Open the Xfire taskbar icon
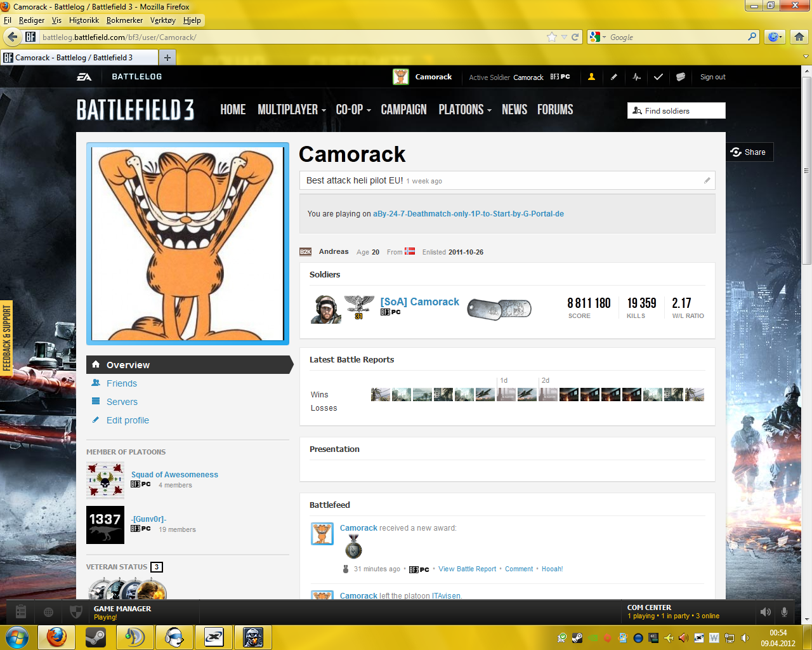The height and width of the screenshot is (650, 812). point(214,637)
